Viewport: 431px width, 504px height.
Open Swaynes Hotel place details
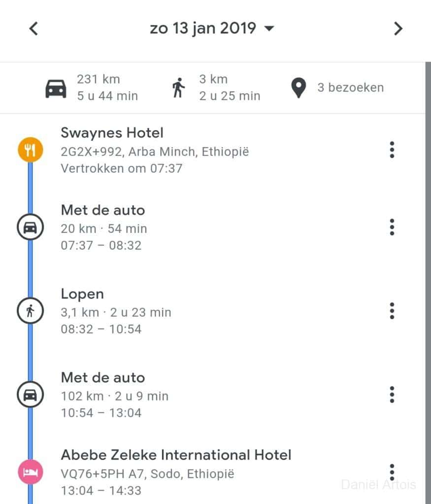[x=112, y=133]
